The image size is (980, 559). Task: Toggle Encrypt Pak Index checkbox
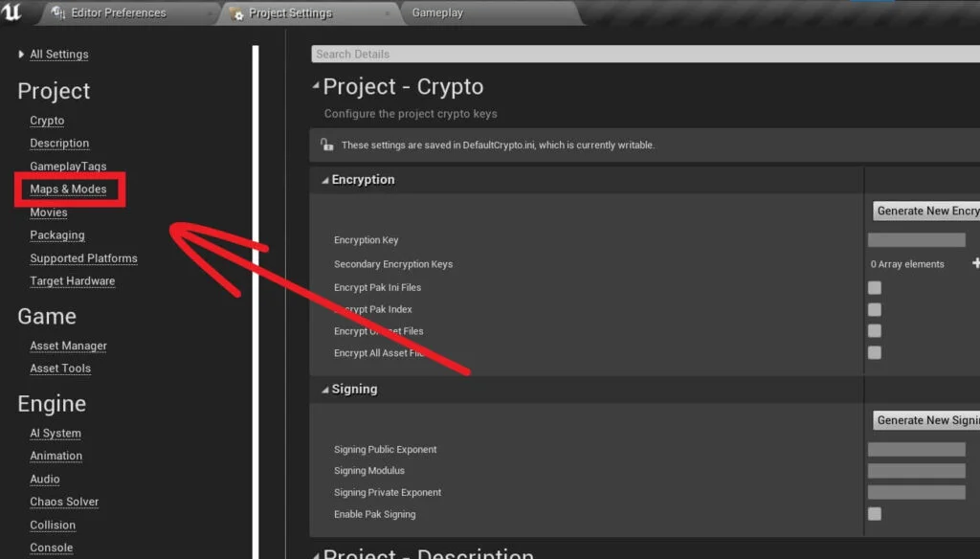click(x=875, y=309)
